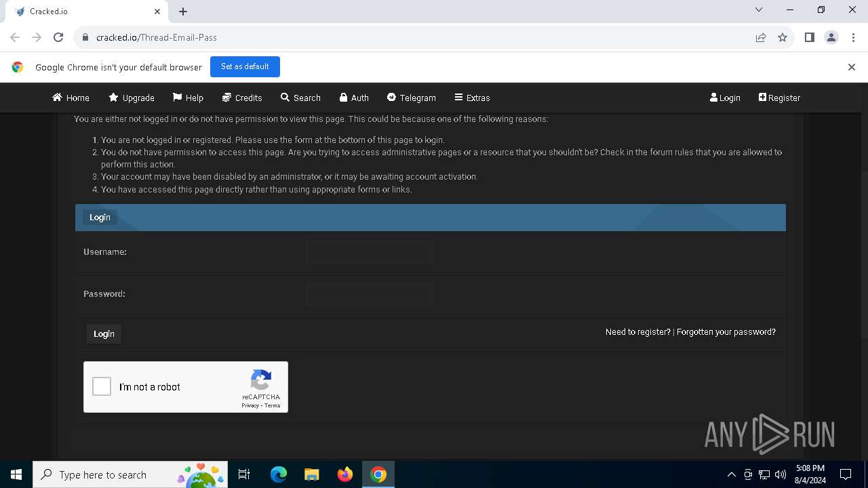Click the reCAPTCHA logo
The width and height of the screenshot is (868, 488).
(x=261, y=380)
